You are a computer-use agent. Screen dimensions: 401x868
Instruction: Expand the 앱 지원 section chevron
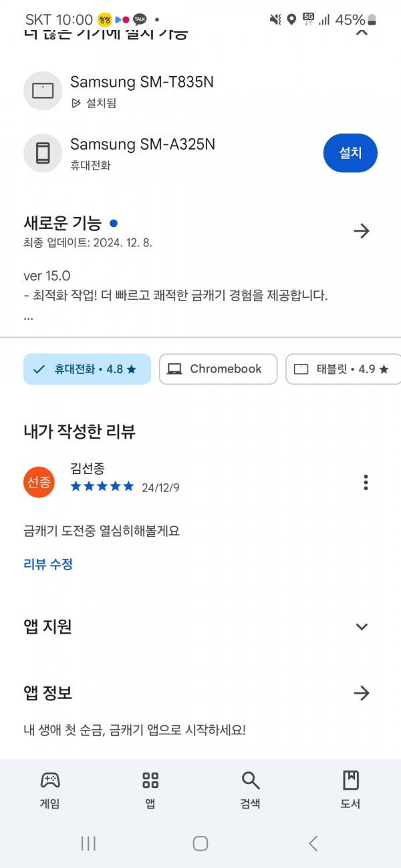coord(362,626)
